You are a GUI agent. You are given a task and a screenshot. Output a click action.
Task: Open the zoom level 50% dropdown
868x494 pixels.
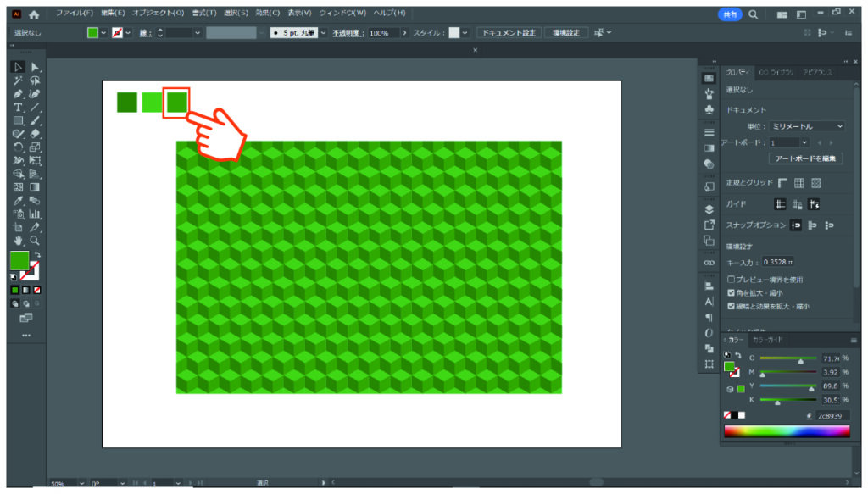tap(82, 483)
